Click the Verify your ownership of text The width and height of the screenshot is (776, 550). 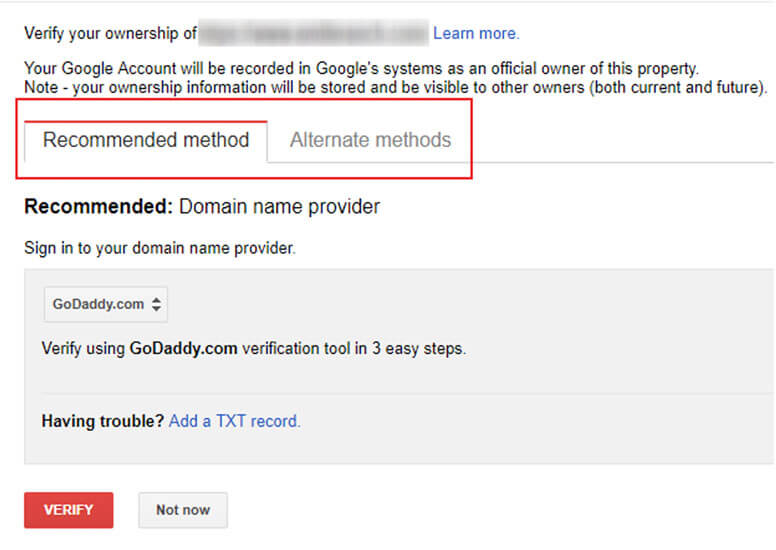(x=110, y=33)
